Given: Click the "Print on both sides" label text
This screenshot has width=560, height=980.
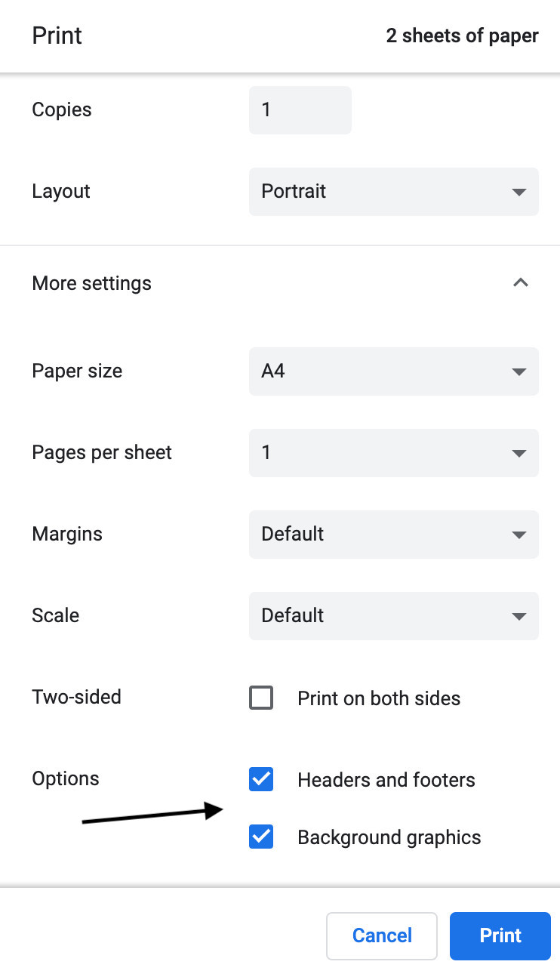Looking at the screenshot, I should [x=379, y=698].
